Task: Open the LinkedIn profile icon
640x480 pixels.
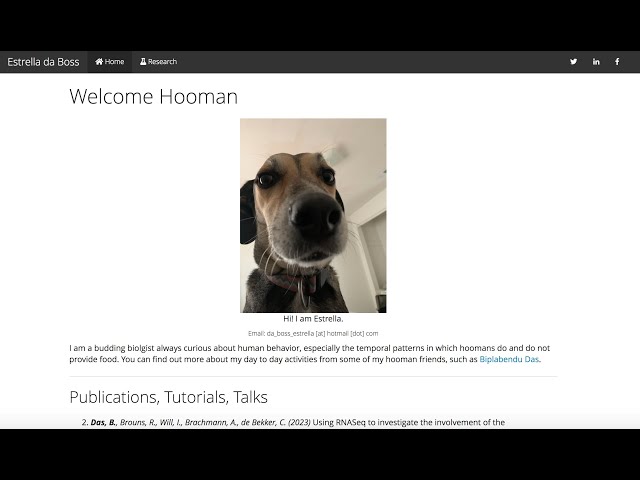Action: pyautogui.click(x=596, y=62)
